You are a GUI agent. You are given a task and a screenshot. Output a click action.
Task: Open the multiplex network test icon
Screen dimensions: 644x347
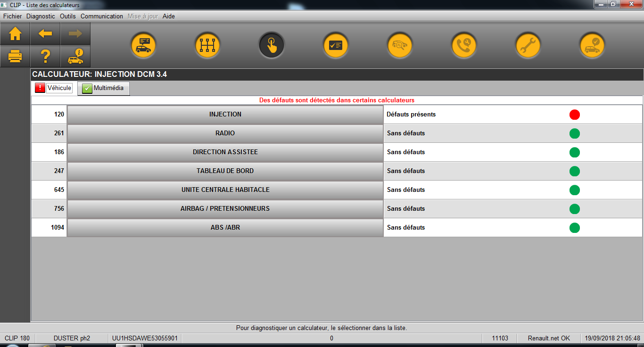click(x=207, y=46)
